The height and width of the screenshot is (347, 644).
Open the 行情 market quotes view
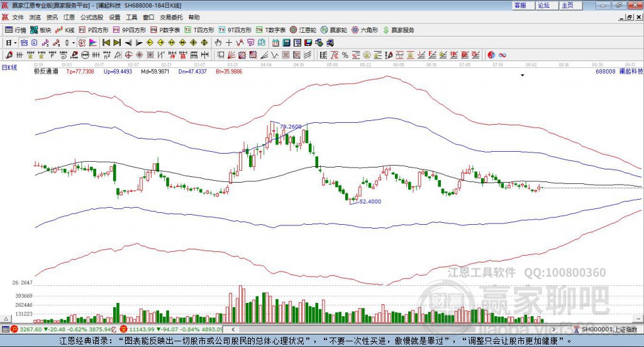pyautogui.click(x=15, y=30)
